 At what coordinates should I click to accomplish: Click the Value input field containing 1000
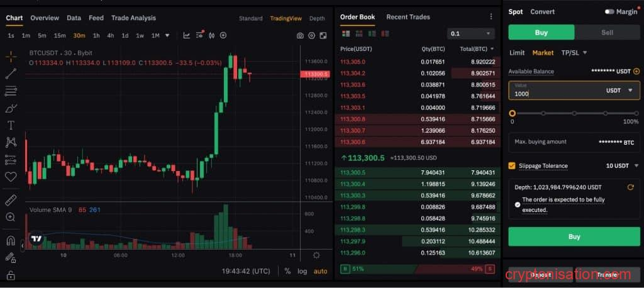(x=574, y=91)
